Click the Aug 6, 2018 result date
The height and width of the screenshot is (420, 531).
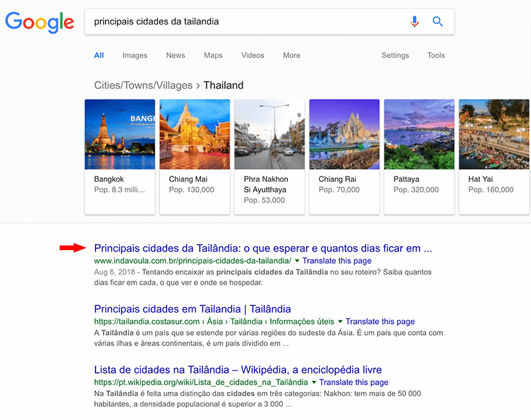click(x=114, y=272)
